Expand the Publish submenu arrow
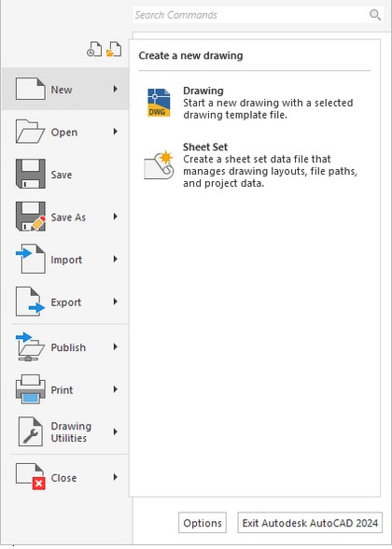This screenshot has height=549, width=392. [115, 347]
